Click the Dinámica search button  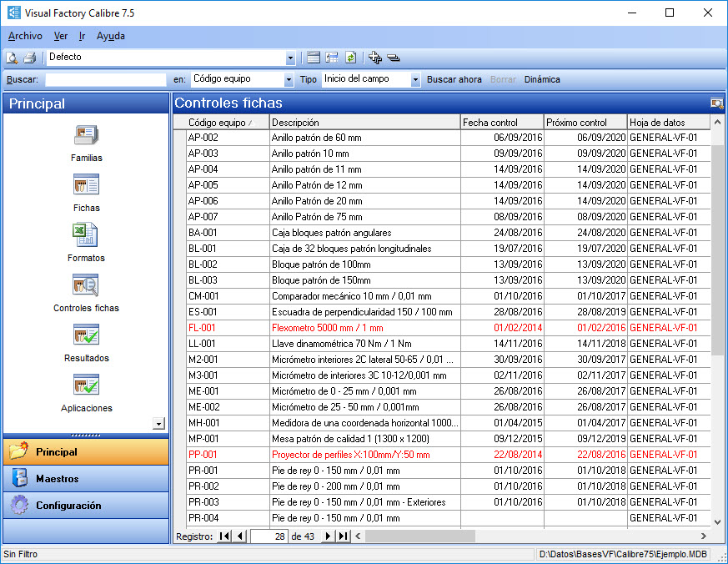point(542,79)
